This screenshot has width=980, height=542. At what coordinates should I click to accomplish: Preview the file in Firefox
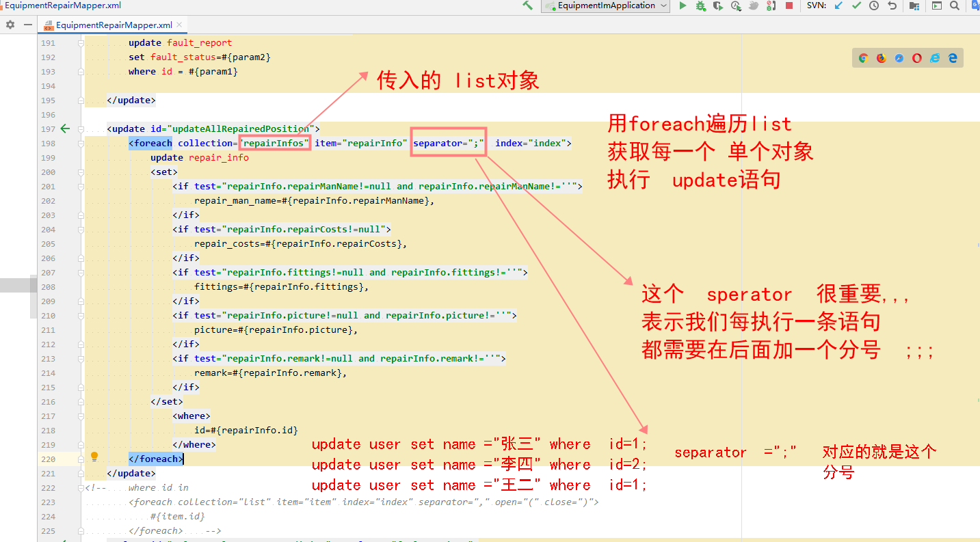pos(882,58)
